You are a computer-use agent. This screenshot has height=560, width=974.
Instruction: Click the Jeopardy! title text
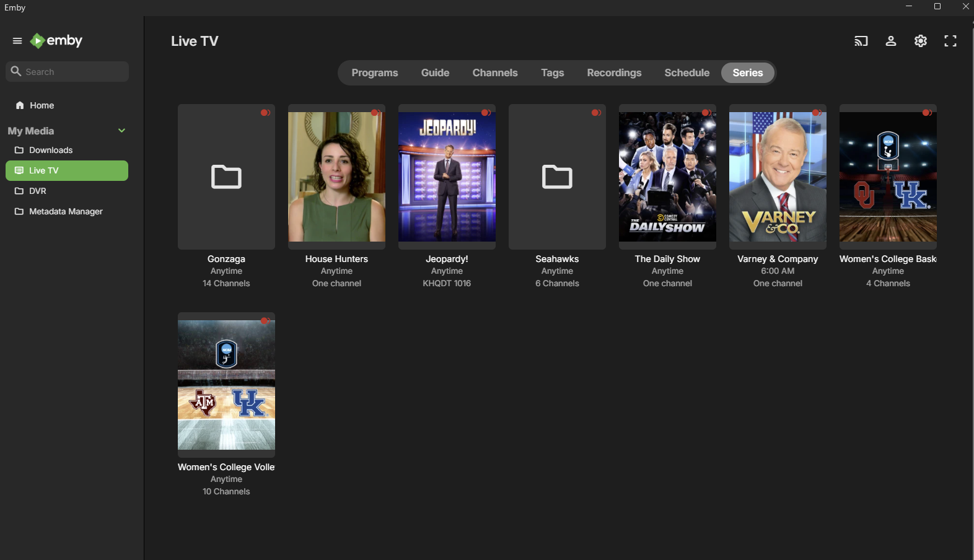(447, 259)
